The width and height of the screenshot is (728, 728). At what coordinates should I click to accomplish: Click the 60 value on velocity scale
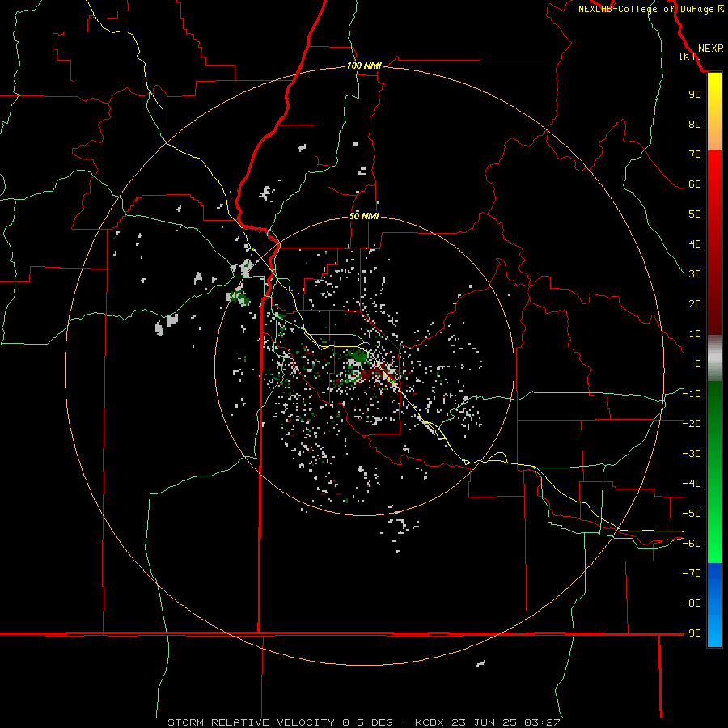(695, 184)
